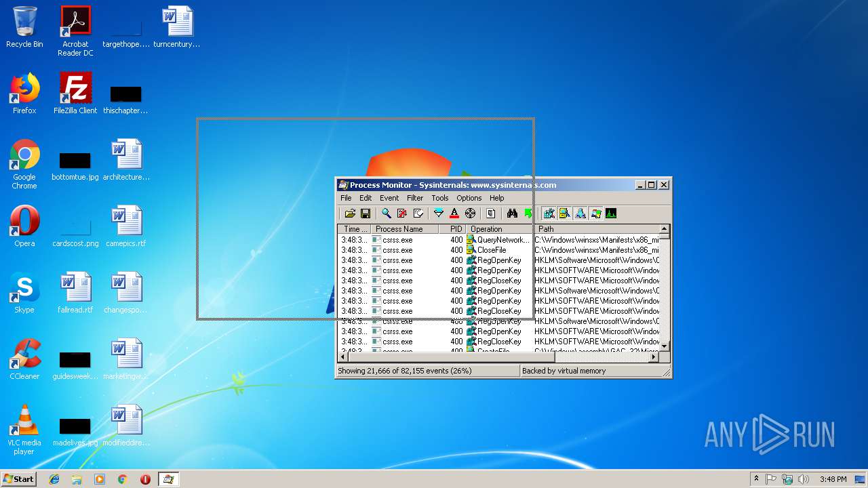Select the Opera desktop shortcut
The height and width of the screenshot is (488, 868).
click(24, 226)
